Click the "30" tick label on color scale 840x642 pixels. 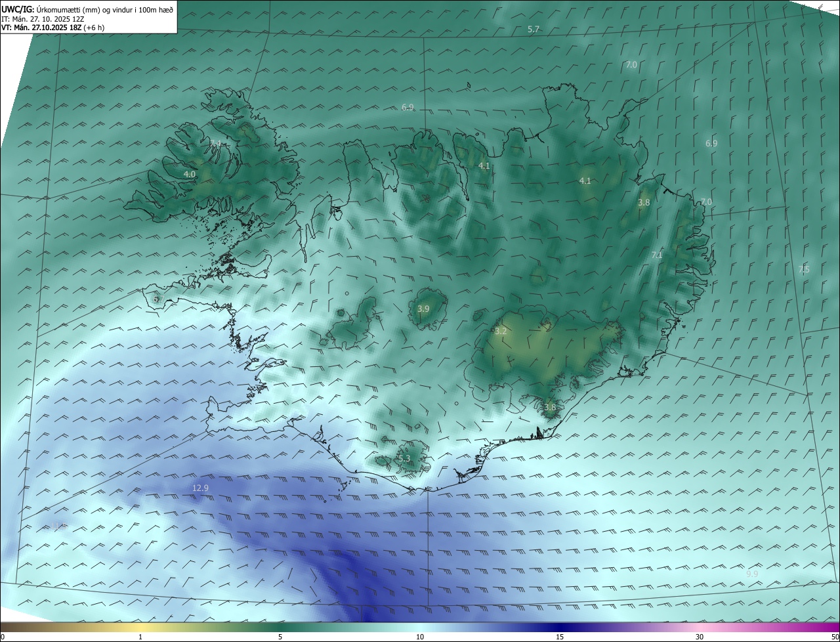coord(700,637)
